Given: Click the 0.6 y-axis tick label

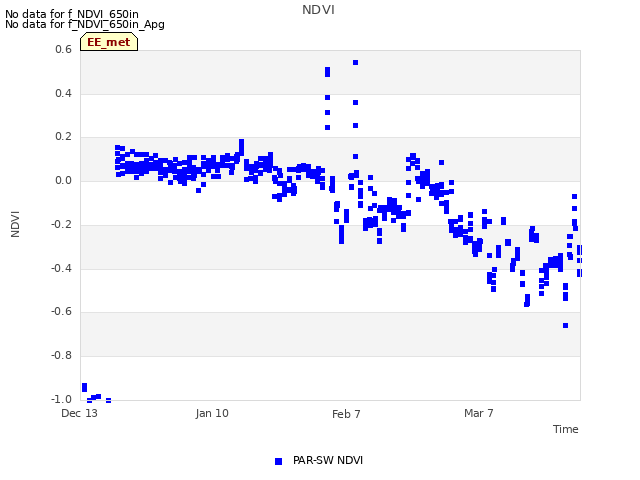Looking at the screenshot, I should click(x=63, y=49).
